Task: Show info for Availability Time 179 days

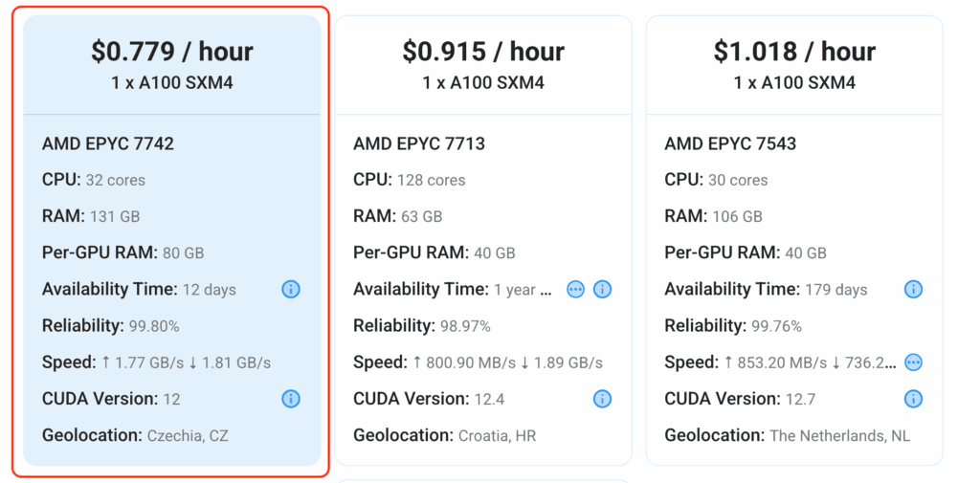Action: (x=913, y=289)
